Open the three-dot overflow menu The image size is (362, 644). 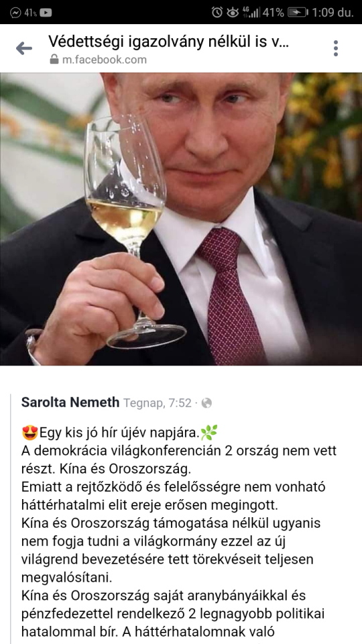(x=336, y=48)
